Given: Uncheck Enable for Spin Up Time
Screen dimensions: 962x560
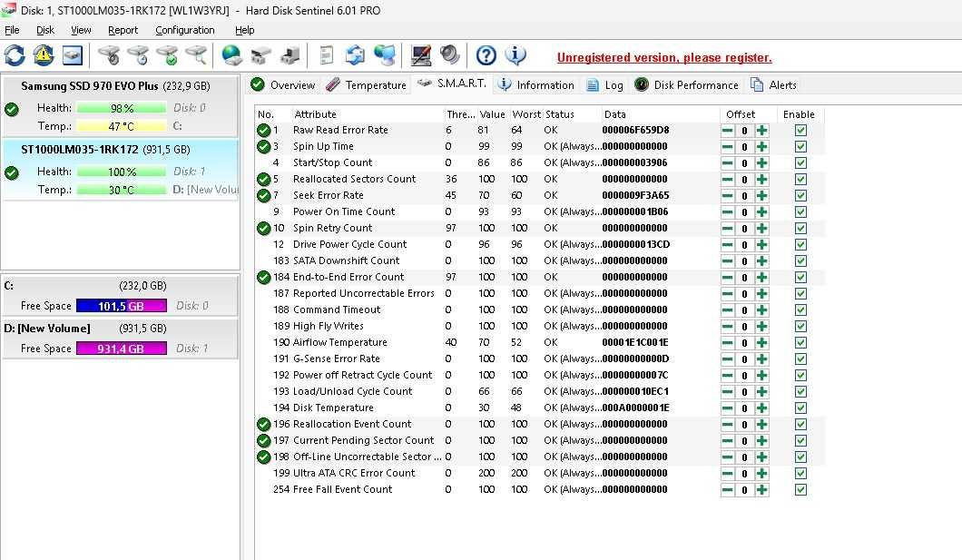Looking at the screenshot, I should coord(800,147).
